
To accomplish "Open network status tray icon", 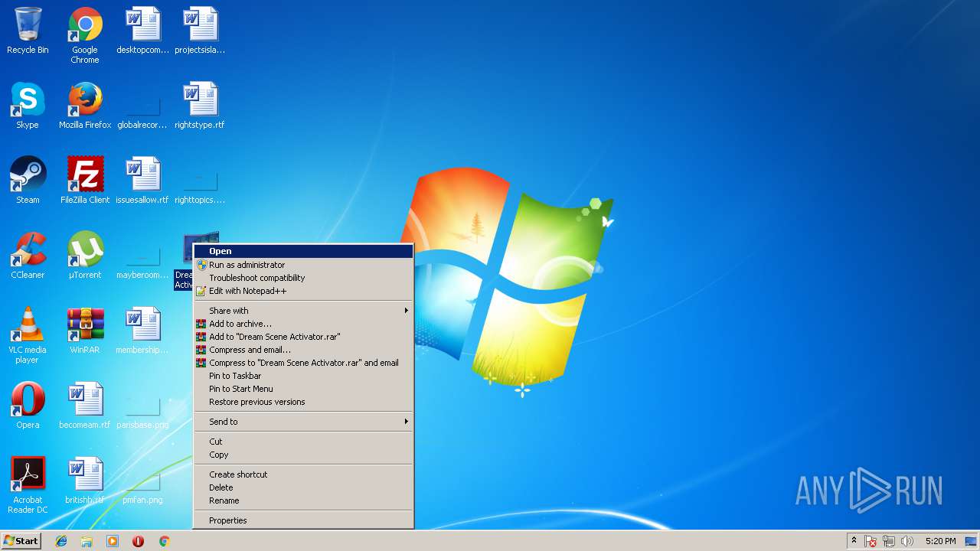I will click(x=889, y=541).
